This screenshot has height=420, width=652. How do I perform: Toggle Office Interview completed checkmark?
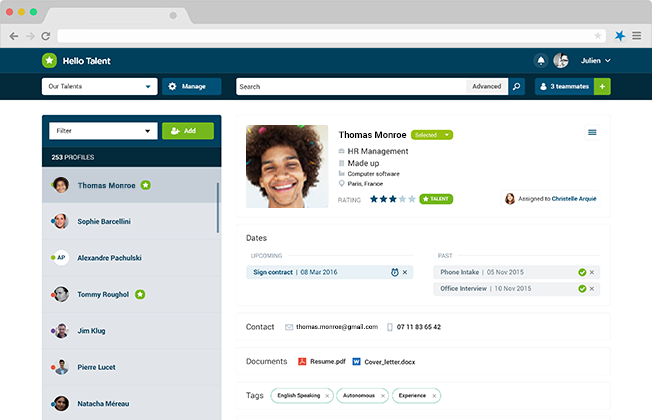(582, 289)
